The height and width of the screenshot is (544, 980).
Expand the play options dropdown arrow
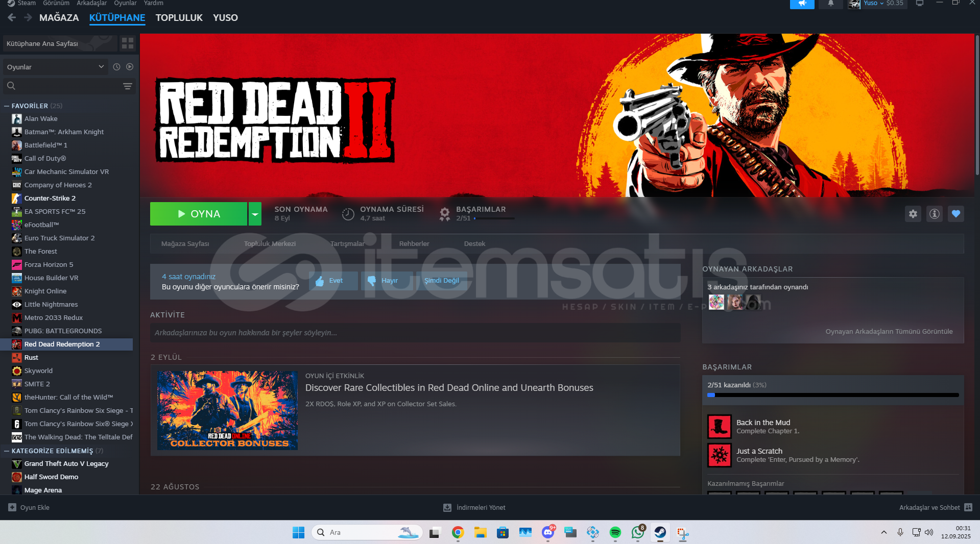pyautogui.click(x=255, y=214)
